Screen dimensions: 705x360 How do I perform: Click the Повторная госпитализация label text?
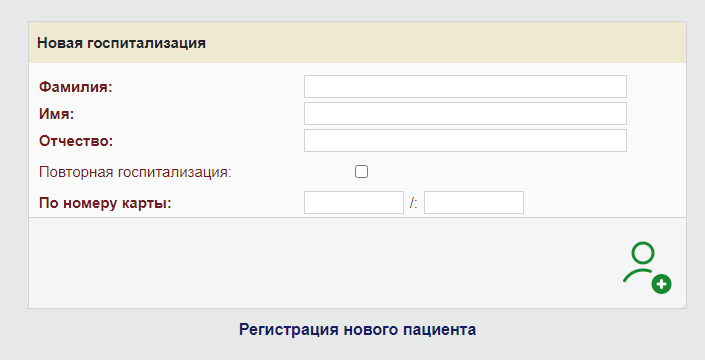(x=135, y=172)
